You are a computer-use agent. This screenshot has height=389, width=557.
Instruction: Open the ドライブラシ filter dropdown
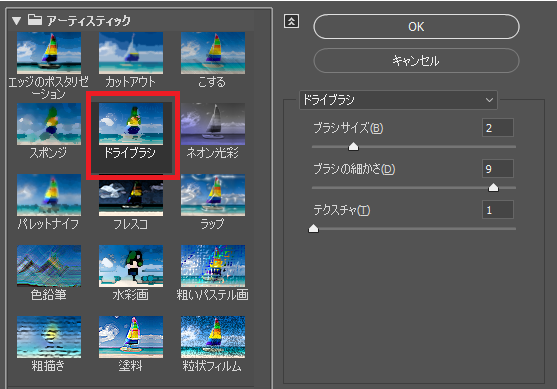(x=399, y=100)
